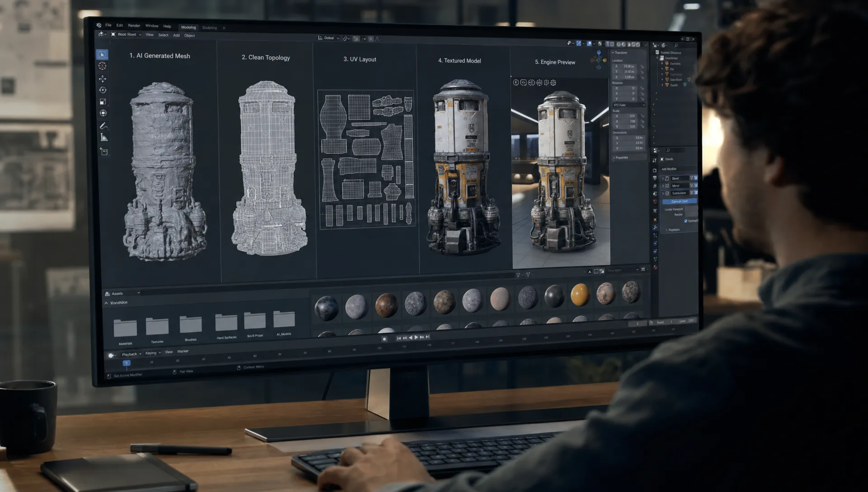Click the snapping magnet icon
The image size is (868, 492).
(x=356, y=39)
